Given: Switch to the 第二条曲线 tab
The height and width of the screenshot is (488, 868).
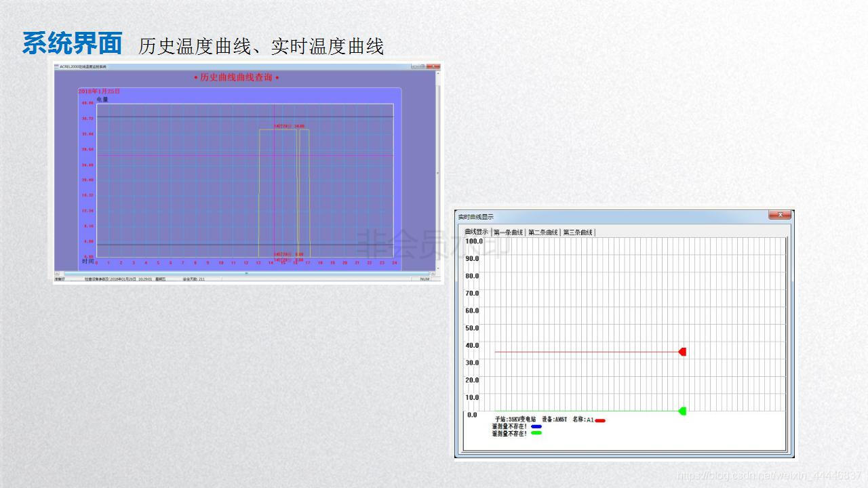Looking at the screenshot, I should tap(542, 232).
